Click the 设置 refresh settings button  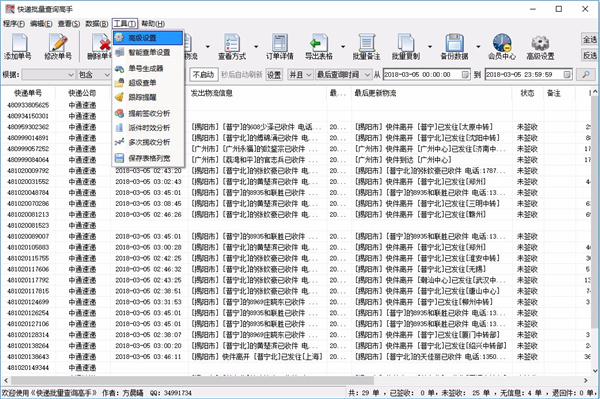(x=274, y=75)
